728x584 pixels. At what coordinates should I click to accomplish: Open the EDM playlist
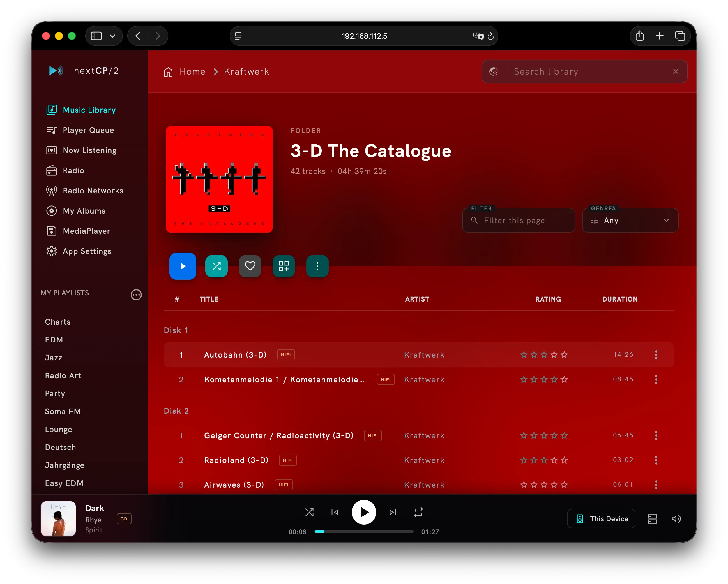pyautogui.click(x=54, y=340)
